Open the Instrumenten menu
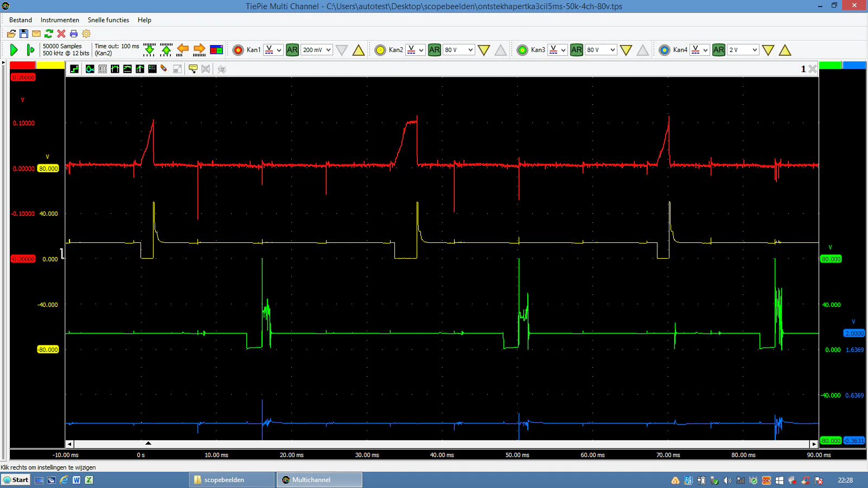868x488 pixels. [60, 20]
